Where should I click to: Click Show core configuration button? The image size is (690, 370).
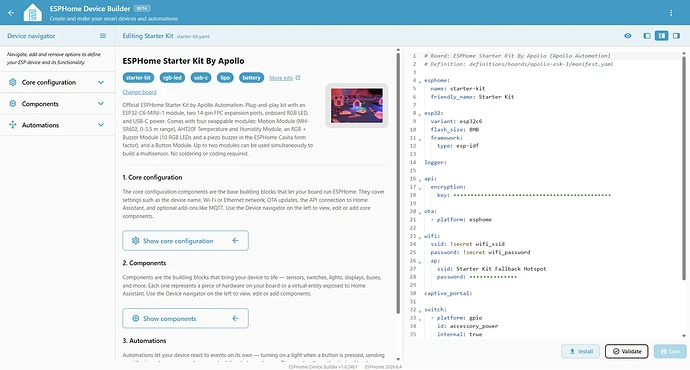coord(185,241)
